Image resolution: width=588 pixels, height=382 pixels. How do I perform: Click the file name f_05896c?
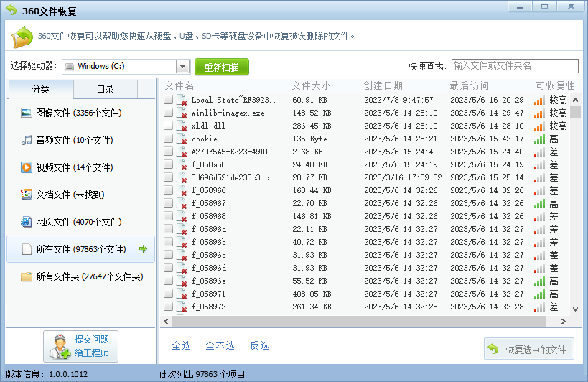(209, 255)
